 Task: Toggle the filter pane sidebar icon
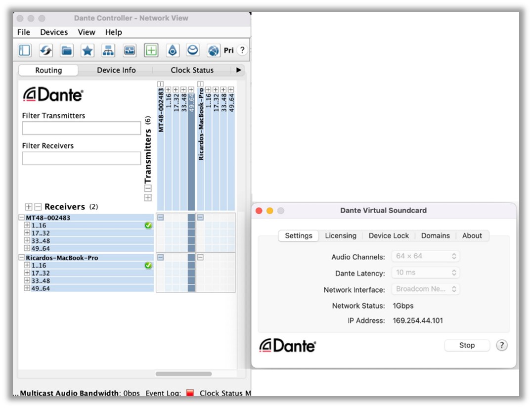25,50
